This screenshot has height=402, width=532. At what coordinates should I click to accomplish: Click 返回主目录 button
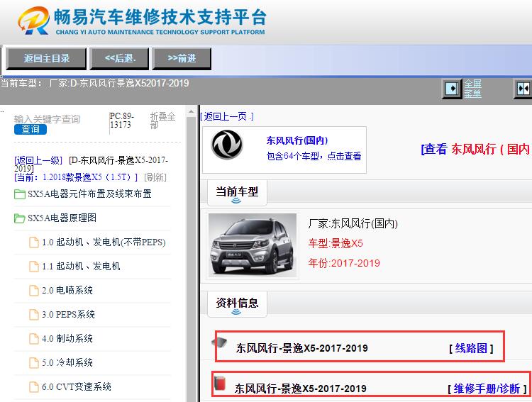coord(46,58)
